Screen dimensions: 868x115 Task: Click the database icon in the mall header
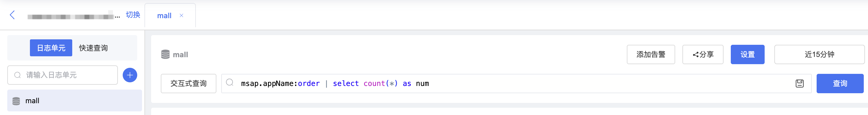[165, 54]
